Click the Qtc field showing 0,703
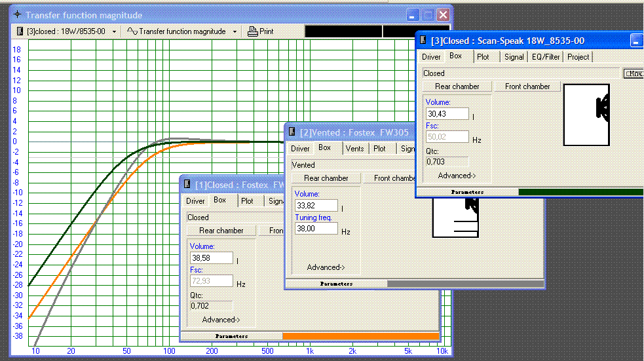 coord(447,162)
